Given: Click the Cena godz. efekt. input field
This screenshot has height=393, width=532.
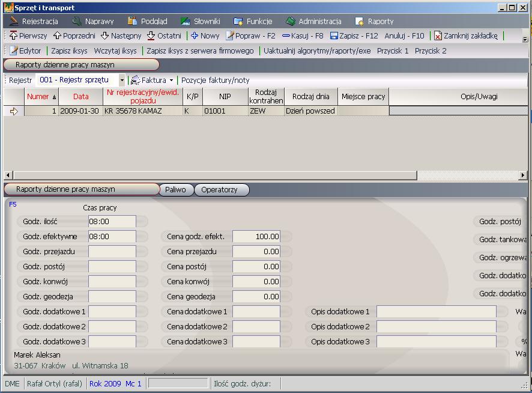Looking at the screenshot, I should coord(256,236).
